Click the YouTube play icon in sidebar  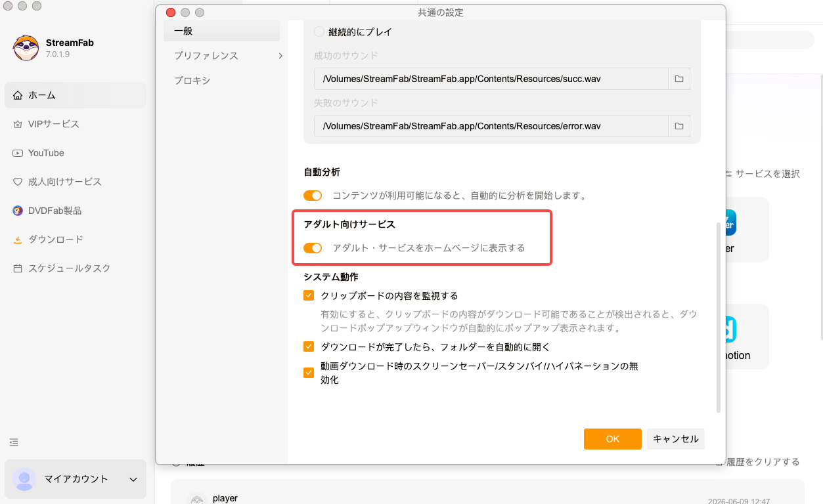[18, 153]
